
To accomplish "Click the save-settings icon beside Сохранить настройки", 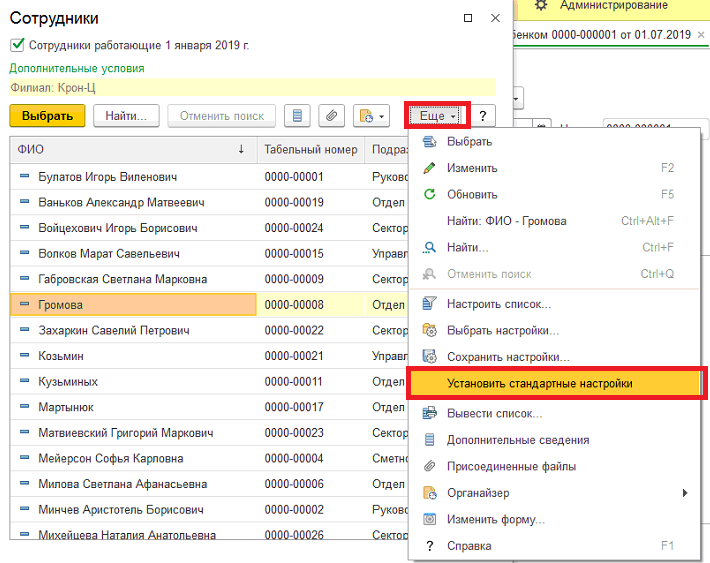I will 429,356.
